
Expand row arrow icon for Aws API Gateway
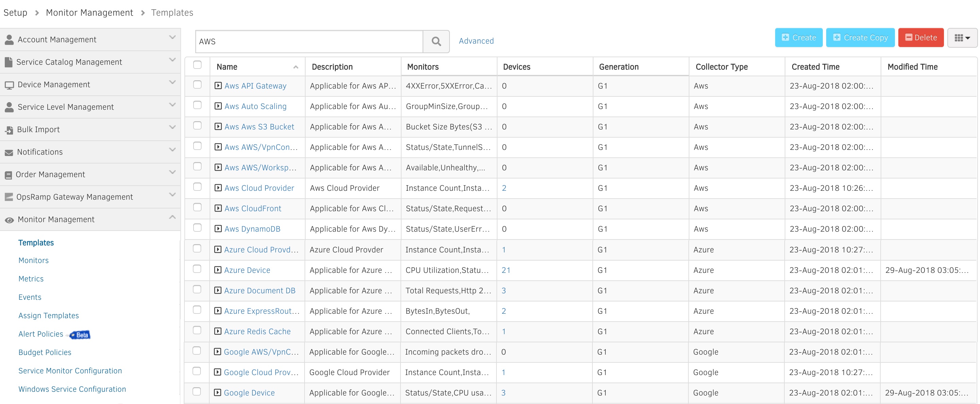click(218, 86)
